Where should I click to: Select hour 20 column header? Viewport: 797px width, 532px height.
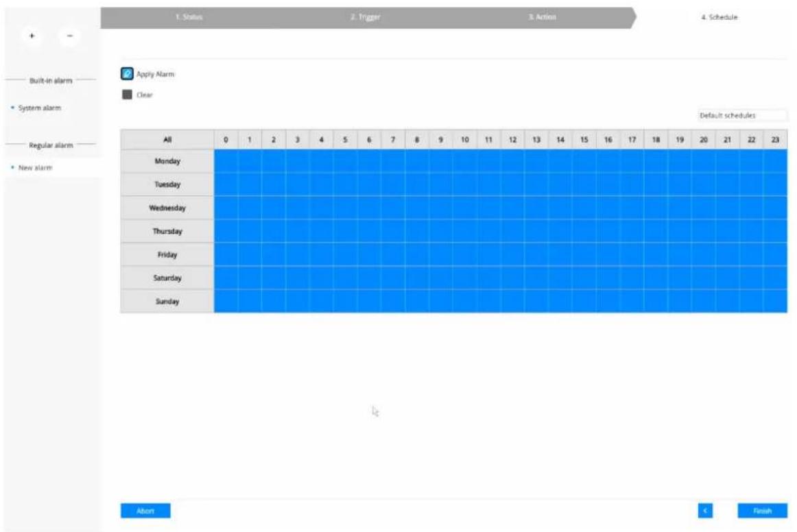coord(704,140)
